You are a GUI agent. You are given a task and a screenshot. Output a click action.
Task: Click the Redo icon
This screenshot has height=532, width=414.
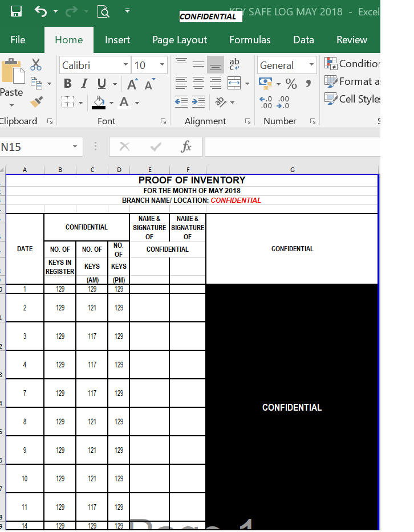(71, 11)
